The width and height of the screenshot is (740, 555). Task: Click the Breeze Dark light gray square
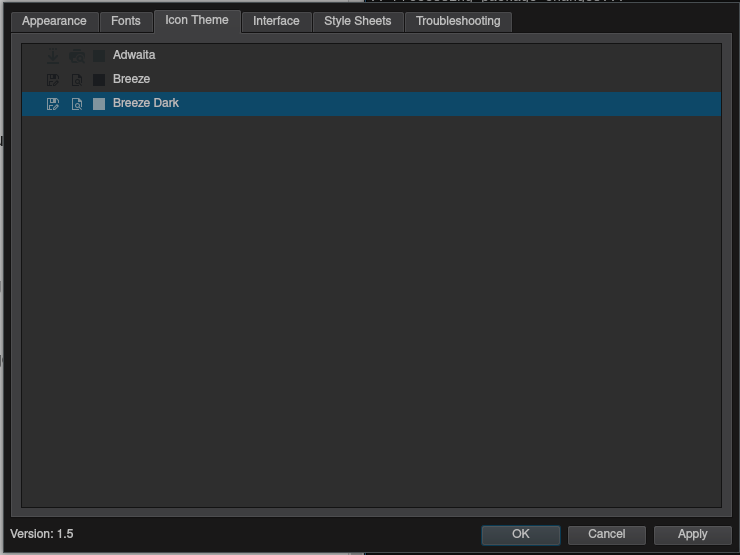click(x=99, y=104)
